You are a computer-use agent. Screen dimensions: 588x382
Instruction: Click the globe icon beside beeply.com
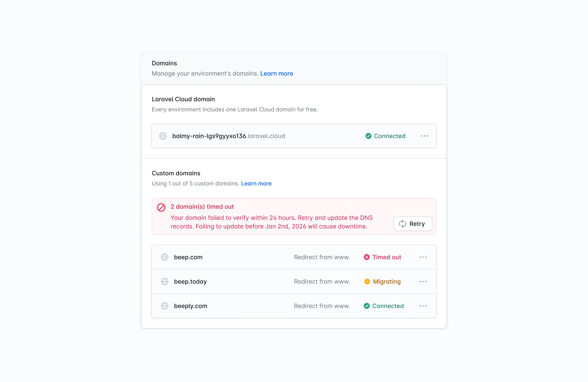click(x=165, y=306)
